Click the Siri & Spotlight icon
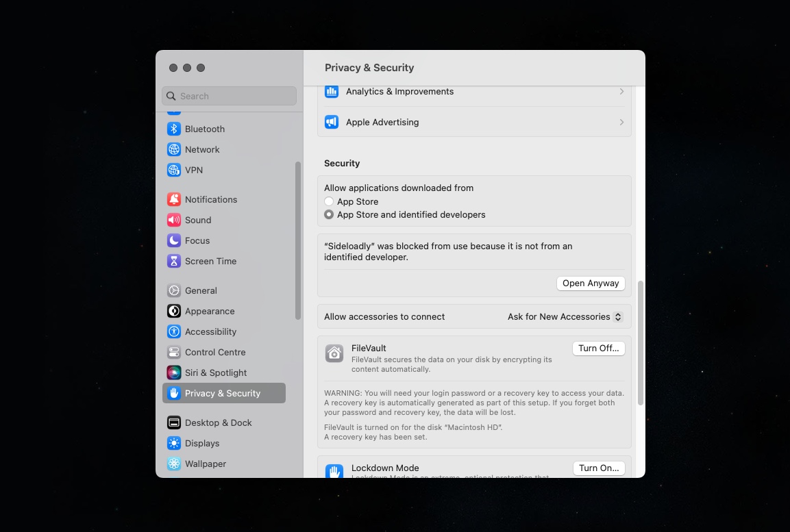Viewport: 790px width, 532px height. [174, 373]
